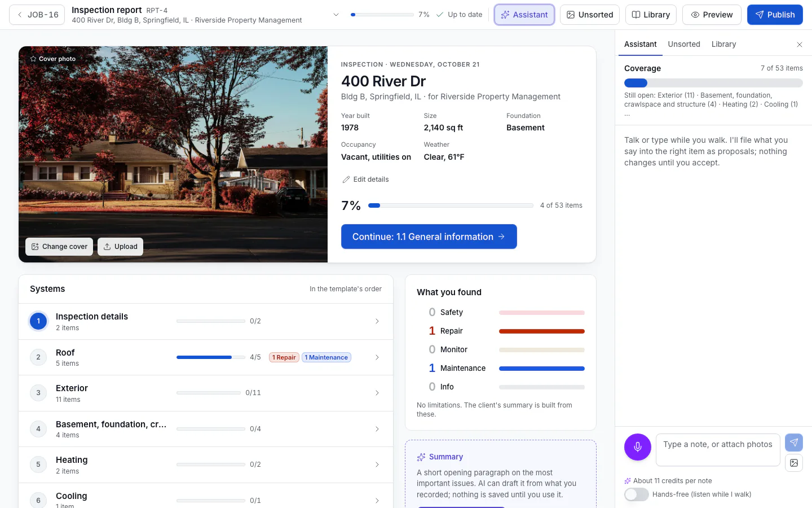Expand the Roof system row chevron
This screenshot has width=812, height=508.
(x=377, y=357)
